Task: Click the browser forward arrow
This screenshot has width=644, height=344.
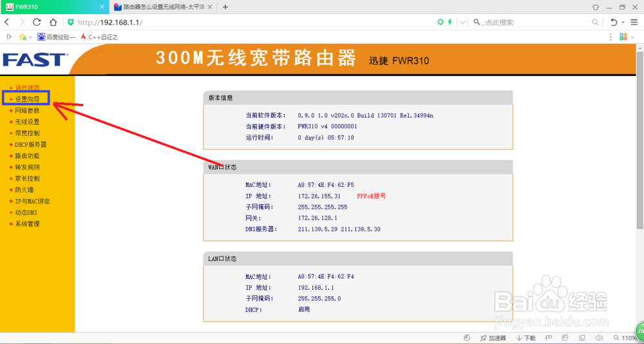Action: (x=22, y=22)
